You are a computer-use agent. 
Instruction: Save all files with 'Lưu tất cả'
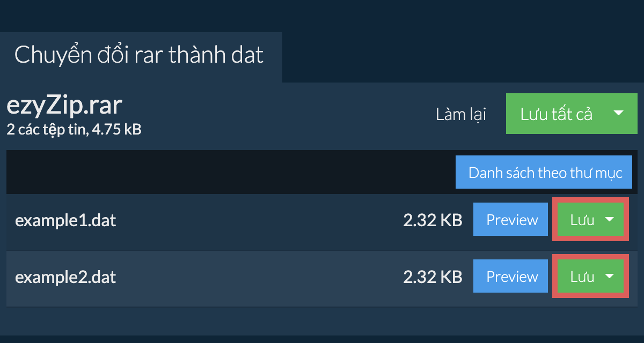[x=556, y=114]
